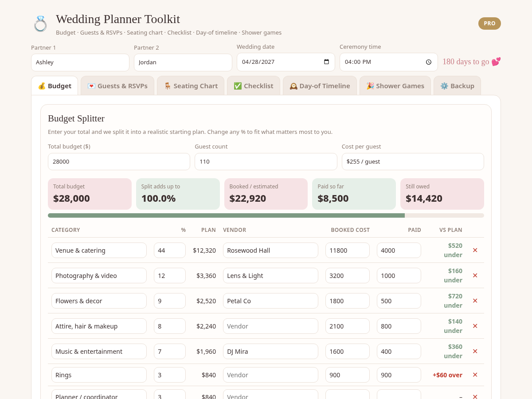Delete the Venue & catering row
Viewport: 532px width, 399px height.
[x=475, y=250]
